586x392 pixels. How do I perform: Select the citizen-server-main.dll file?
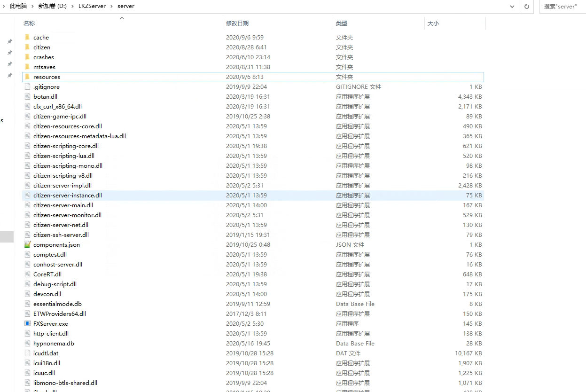(63, 205)
